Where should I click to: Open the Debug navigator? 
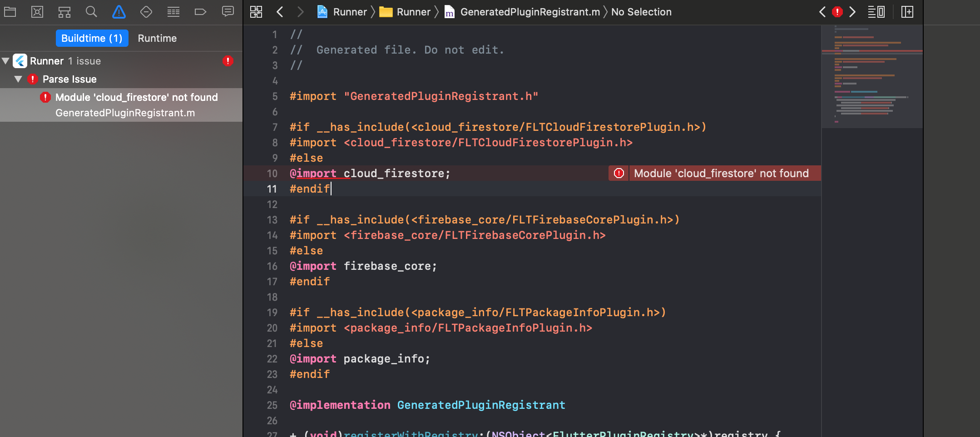point(173,12)
